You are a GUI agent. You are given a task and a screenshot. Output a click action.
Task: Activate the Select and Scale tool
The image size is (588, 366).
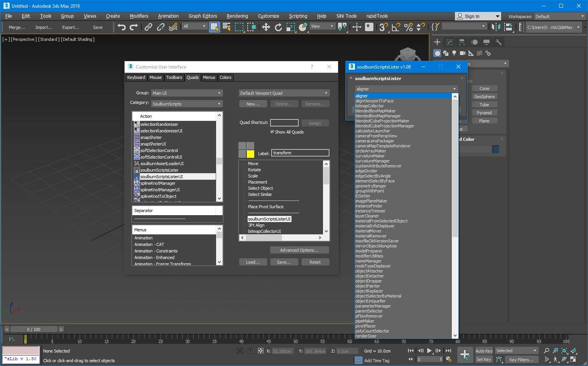(291, 27)
